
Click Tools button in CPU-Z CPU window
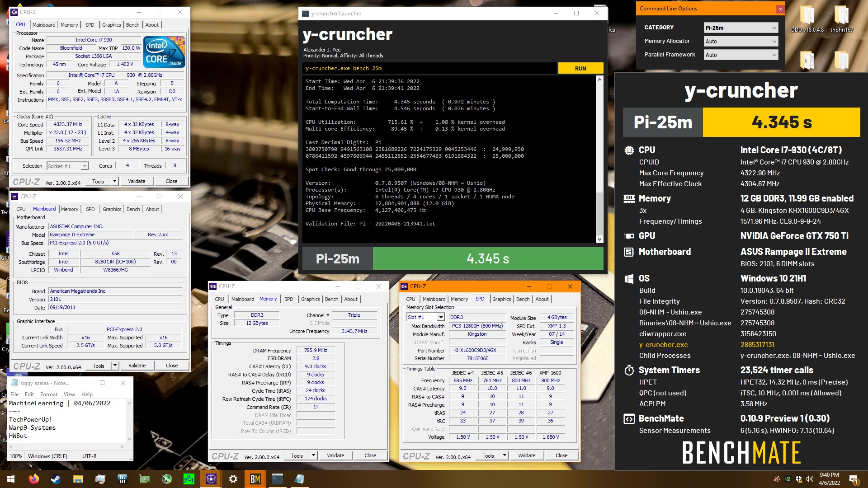tap(98, 181)
